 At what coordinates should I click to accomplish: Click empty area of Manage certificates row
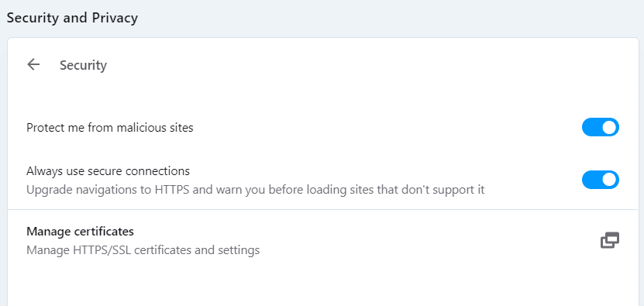(370, 240)
